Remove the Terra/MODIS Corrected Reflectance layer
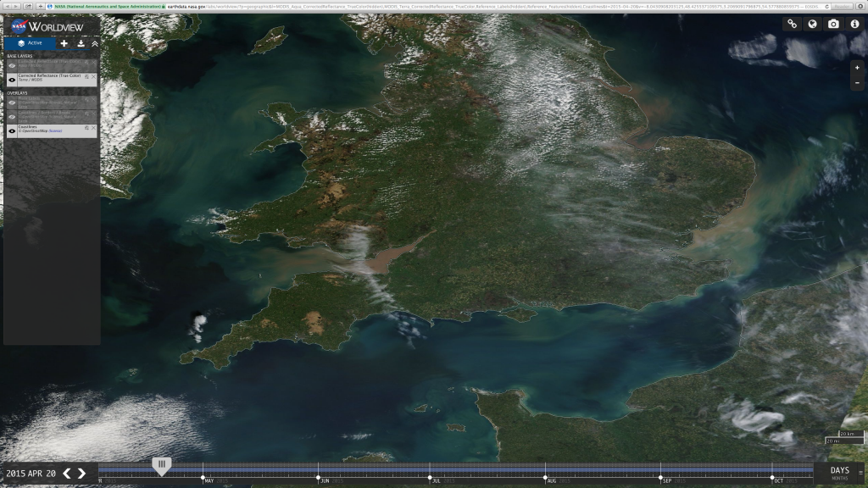 click(93, 77)
